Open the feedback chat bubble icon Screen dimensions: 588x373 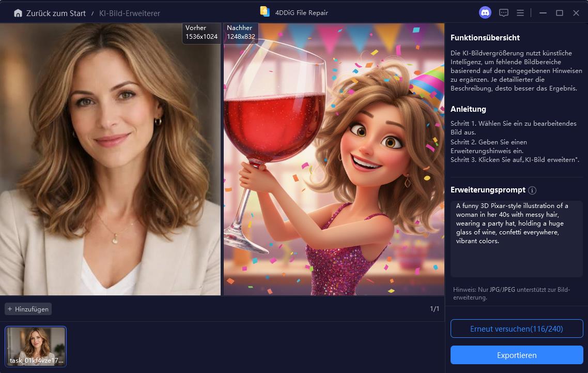503,12
